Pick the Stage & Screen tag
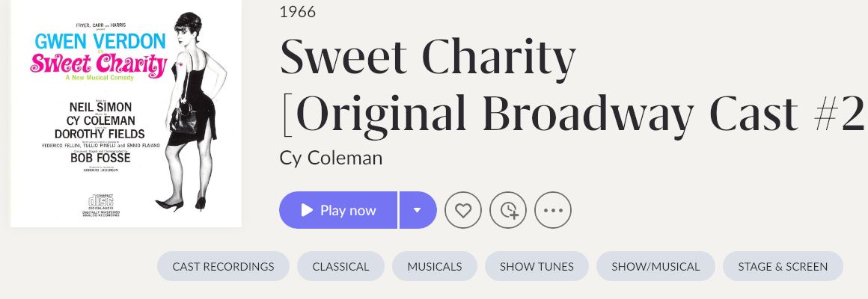The height and width of the screenshot is (299, 868). [x=783, y=266]
